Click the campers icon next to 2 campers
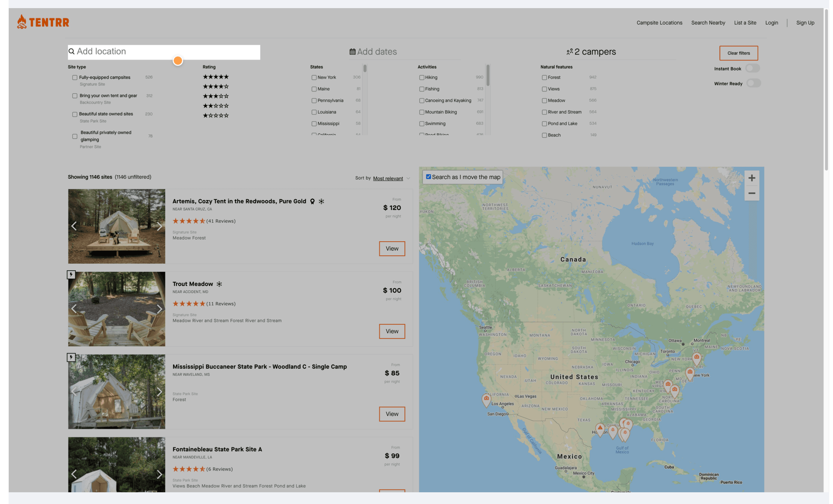Viewport: 833px width, 504px height. coord(570,52)
